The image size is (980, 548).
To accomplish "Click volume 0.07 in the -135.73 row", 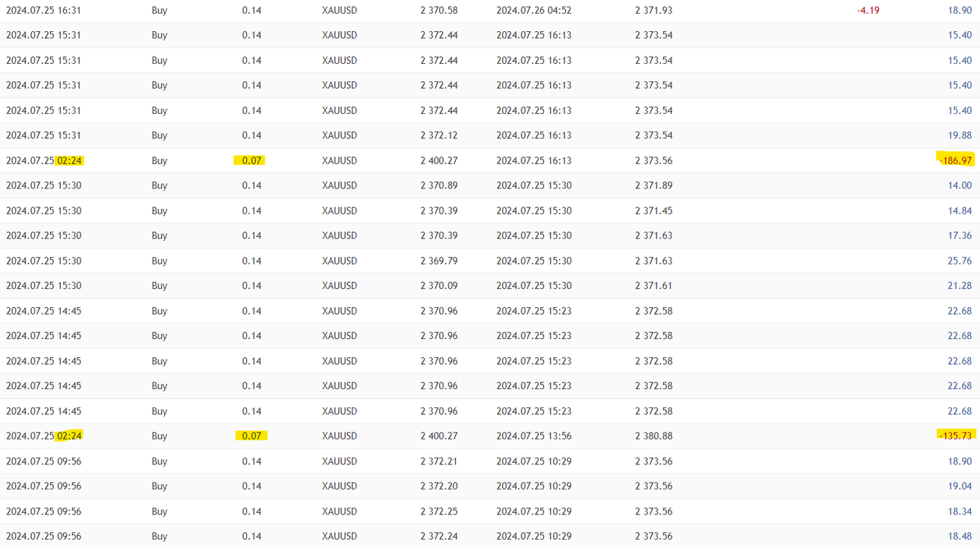I will pyautogui.click(x=251, y=436).
